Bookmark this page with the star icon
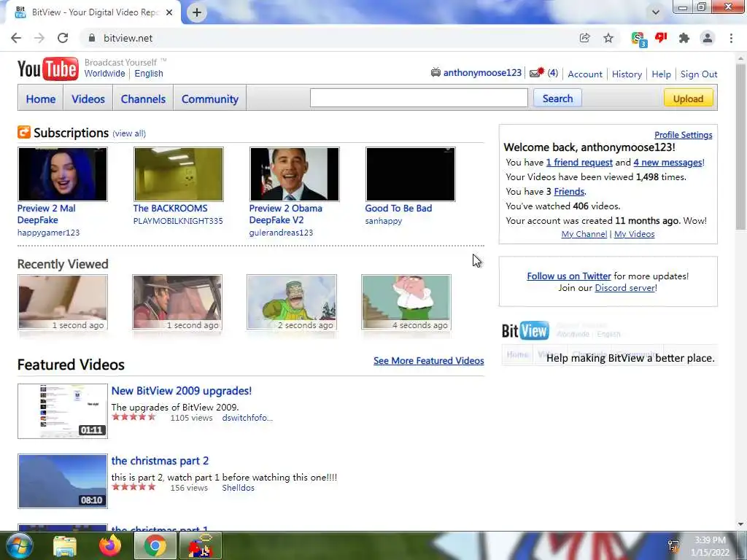The height and width of the screenshot is (560, 747). click(608, 38)
